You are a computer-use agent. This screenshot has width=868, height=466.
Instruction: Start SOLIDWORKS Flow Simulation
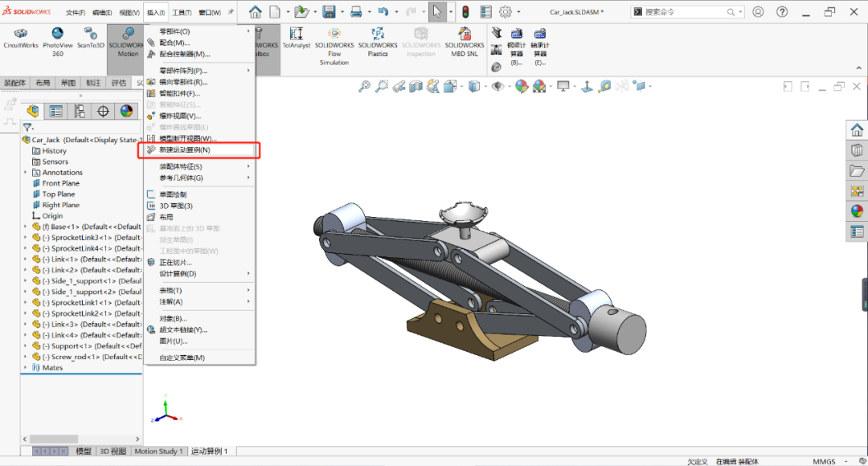click(334, 47)
